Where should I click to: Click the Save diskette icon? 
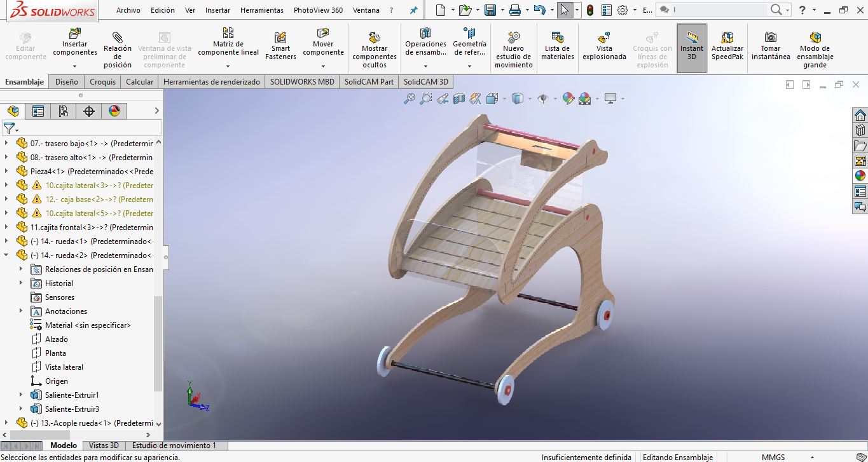pos(490,10)
